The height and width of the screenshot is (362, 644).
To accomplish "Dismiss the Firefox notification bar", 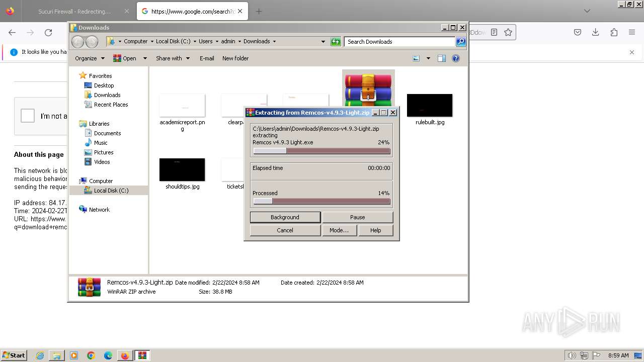I will click(632, 52).
